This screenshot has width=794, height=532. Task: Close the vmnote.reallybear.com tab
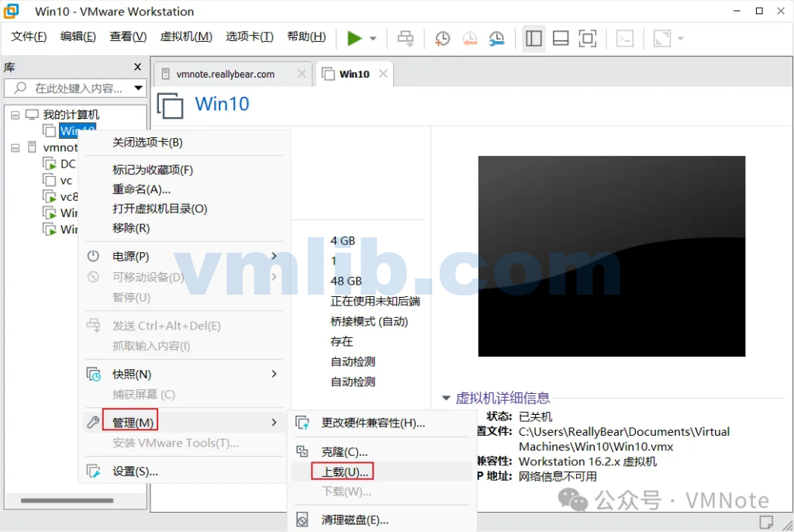[302, 74]
